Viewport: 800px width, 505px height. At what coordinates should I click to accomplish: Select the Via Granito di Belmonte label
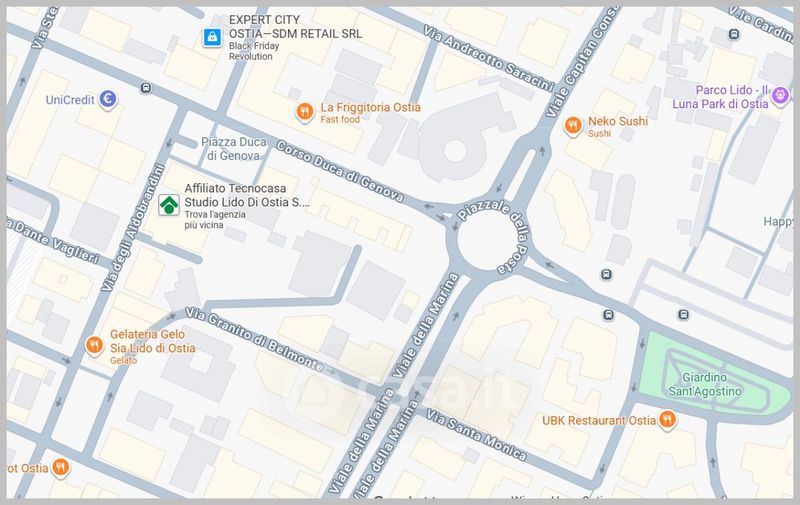point(254,339)
